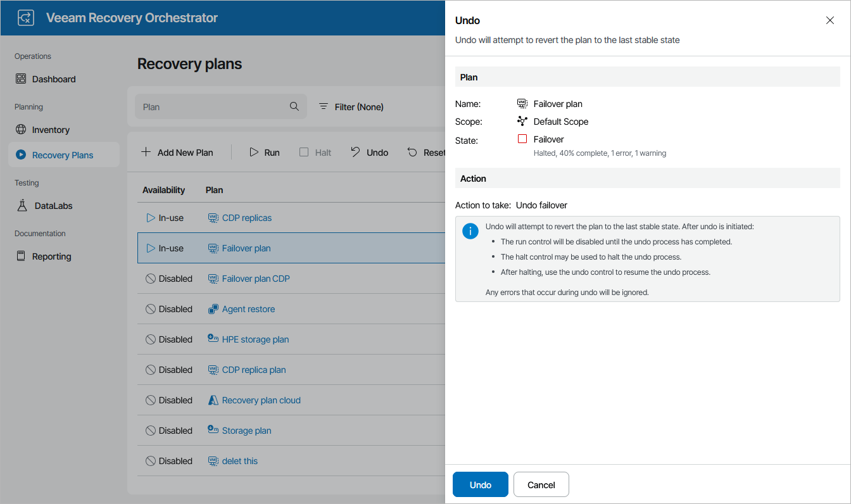This screenshot has width=851, height=504.
Task: Click the Default Scope icon
Action: [x=522, y=122]
